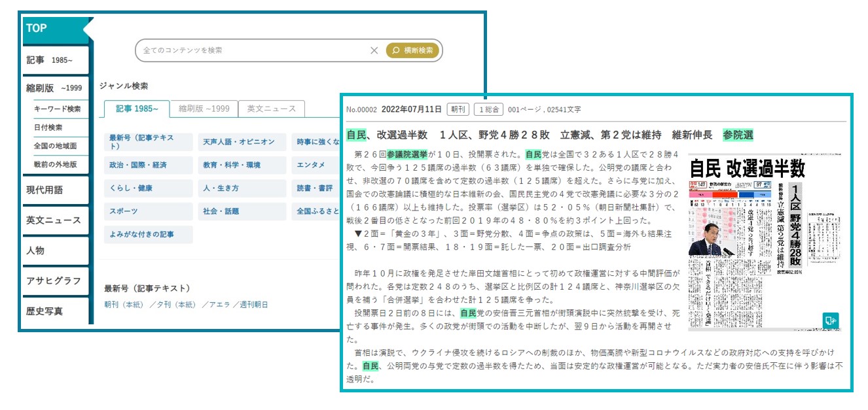Click the highlighted 参院選 at the end of the headline

[x=738, y=135]
